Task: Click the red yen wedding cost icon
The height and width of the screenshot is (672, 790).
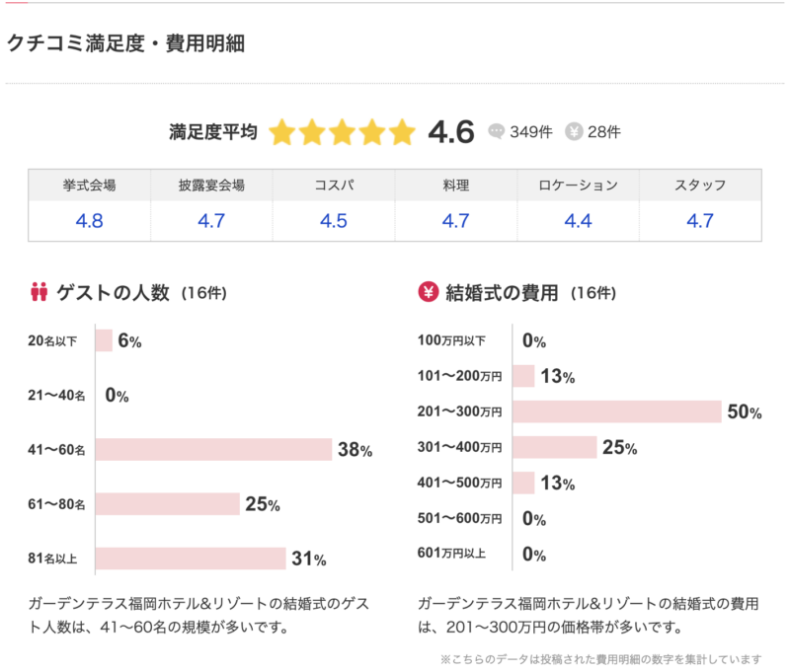Action: pos(429,292)
